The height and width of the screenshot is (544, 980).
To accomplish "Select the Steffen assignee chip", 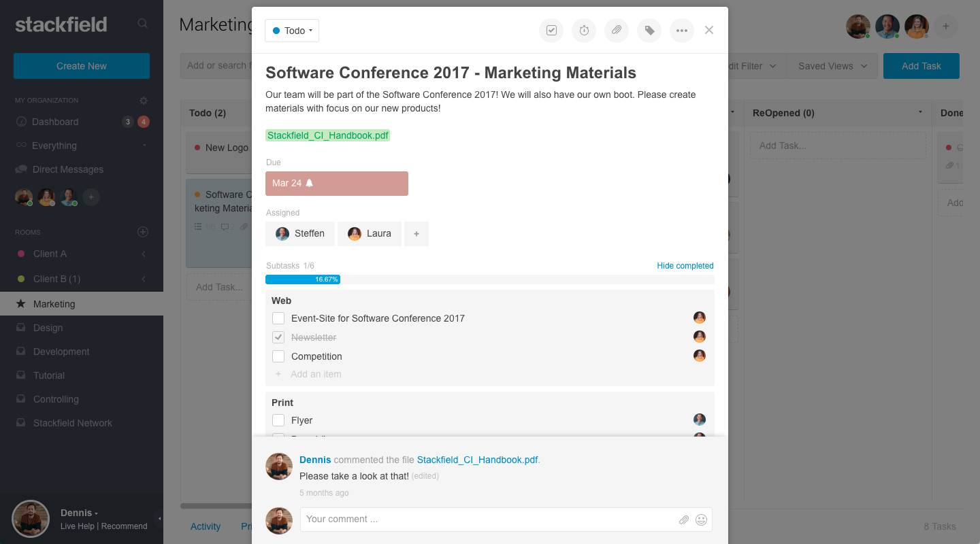I will pos(300,234).
